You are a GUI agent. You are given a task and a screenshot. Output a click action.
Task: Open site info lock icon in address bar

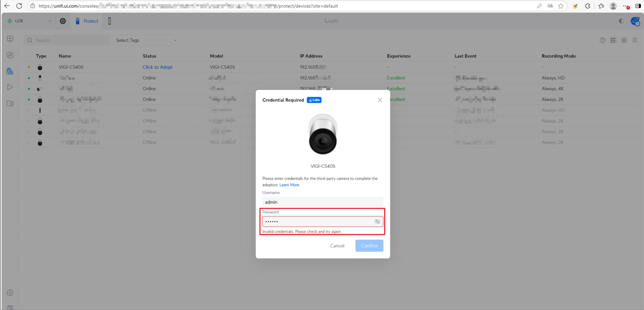pyautogui.click(x=33, y=6)
